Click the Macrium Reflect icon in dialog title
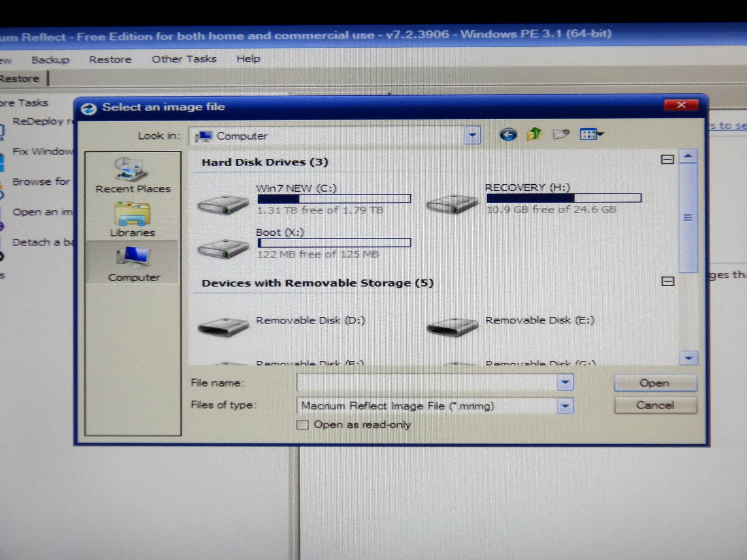The image size is (747, 560). [x=88, y=108]
